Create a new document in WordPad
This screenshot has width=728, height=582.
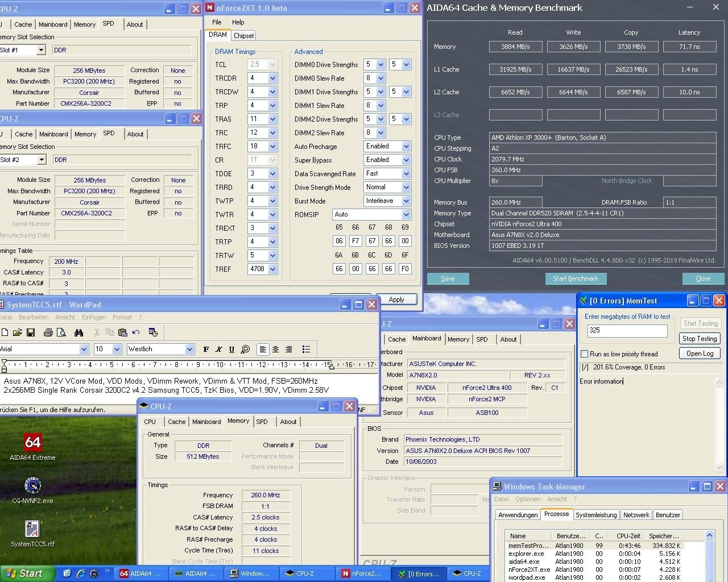pyautogui.click(x=5, y=332)
